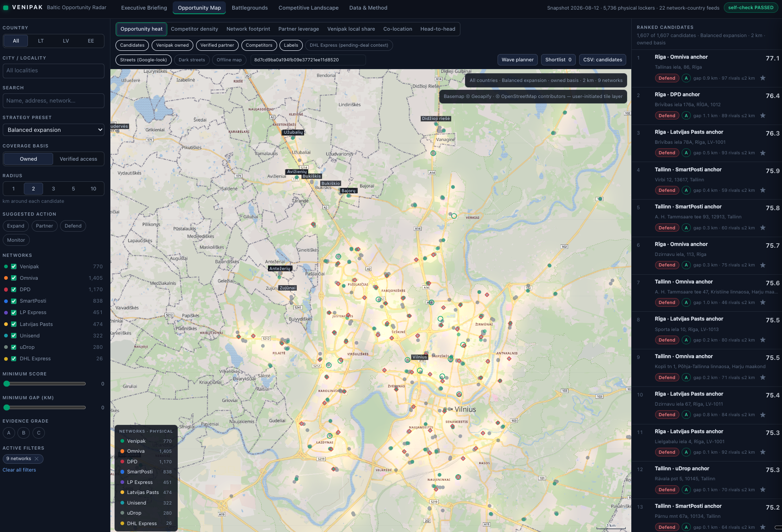Star the Tammsaare tee 93 candidate
This screenshot has height=532, width=782.
click(763, 228)
